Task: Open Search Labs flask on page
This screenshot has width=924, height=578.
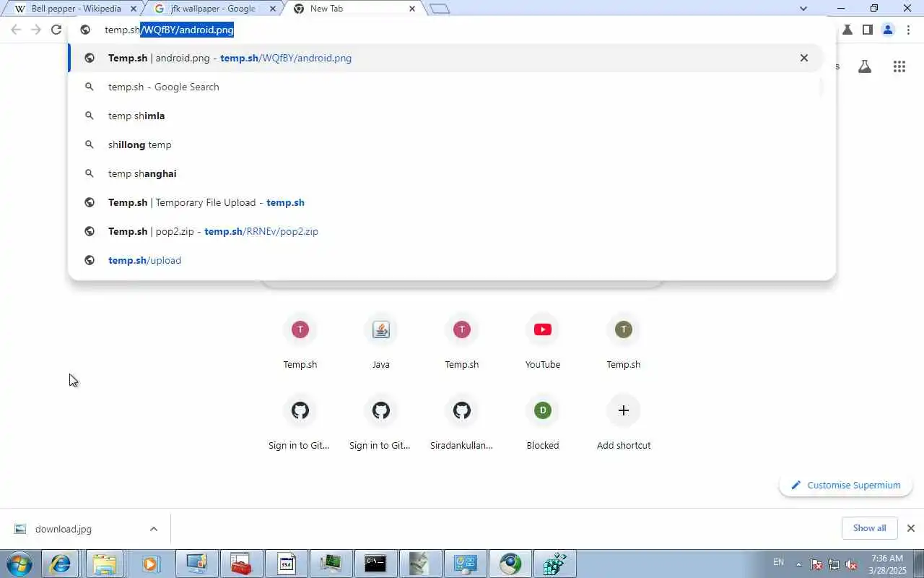Action: (x=864, y=66)
